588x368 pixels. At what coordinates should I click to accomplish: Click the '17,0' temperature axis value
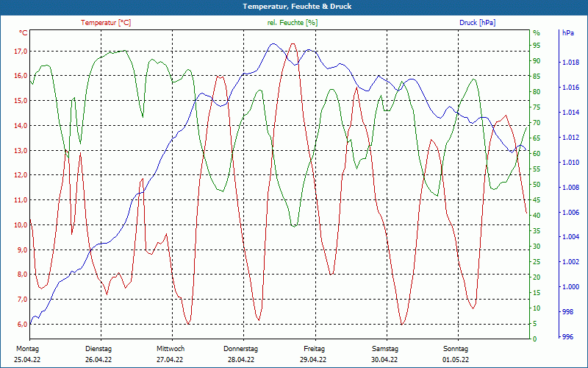[x=21, y=51]
